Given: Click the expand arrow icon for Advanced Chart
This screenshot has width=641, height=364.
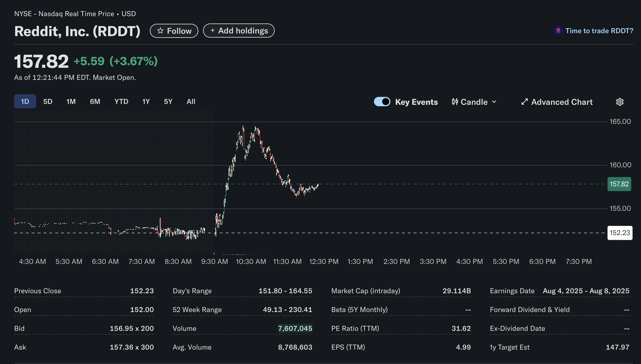Looking at the screenshot, I should 524,102.
